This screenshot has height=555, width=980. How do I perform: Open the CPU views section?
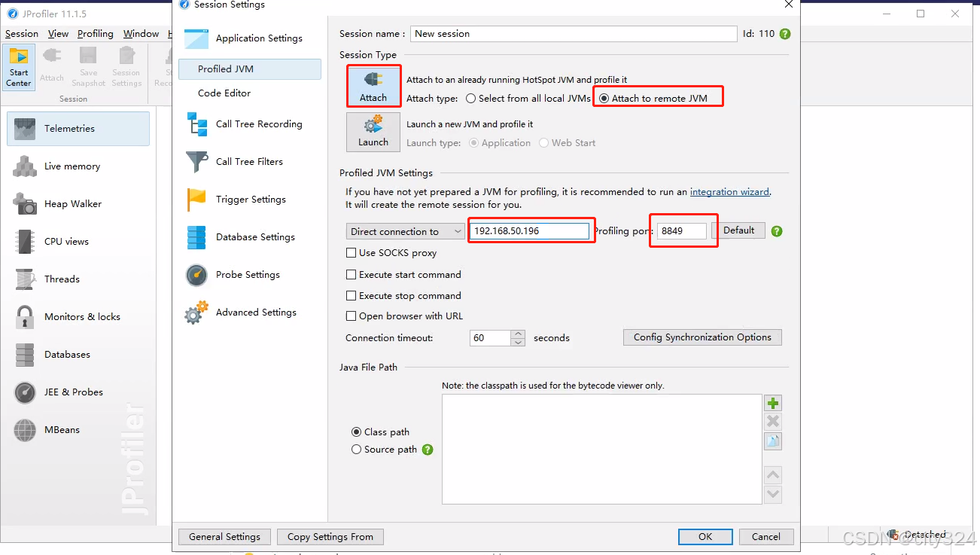[78, 242]
